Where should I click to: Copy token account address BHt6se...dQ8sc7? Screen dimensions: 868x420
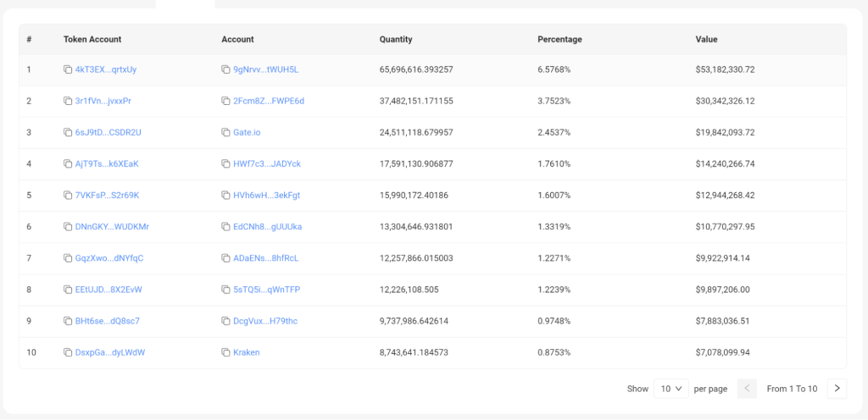pos(68,321)
